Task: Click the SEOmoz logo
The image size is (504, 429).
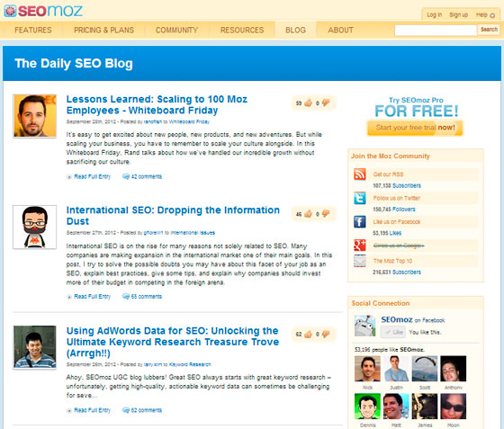Action: [43, 11]
